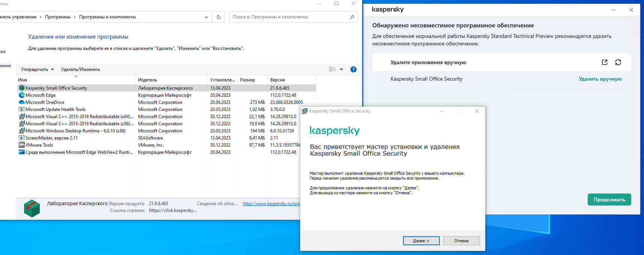
Task: Click the VMware Tools program icon
Action: pos(22,145)
